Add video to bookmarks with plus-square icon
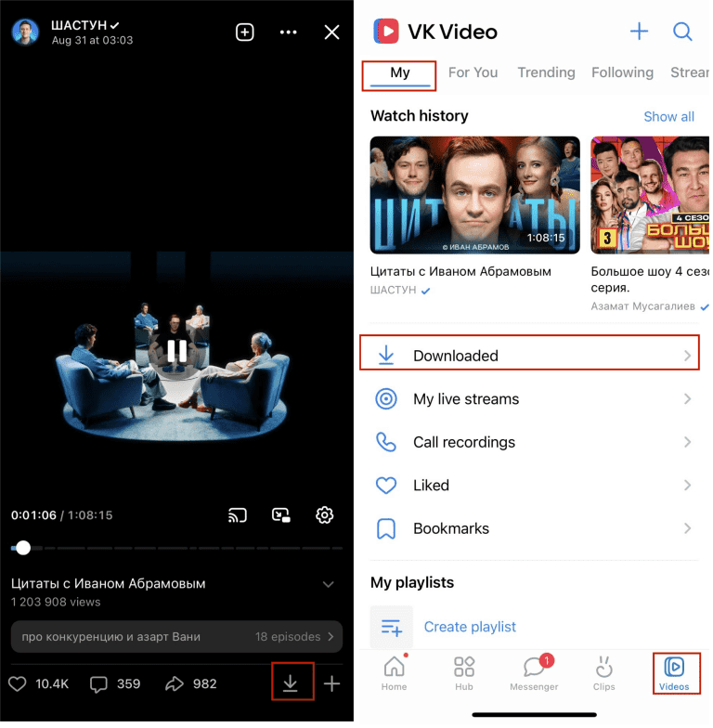Screen dimensions: 713x728 pyautogui.click(x=244, y=32)
